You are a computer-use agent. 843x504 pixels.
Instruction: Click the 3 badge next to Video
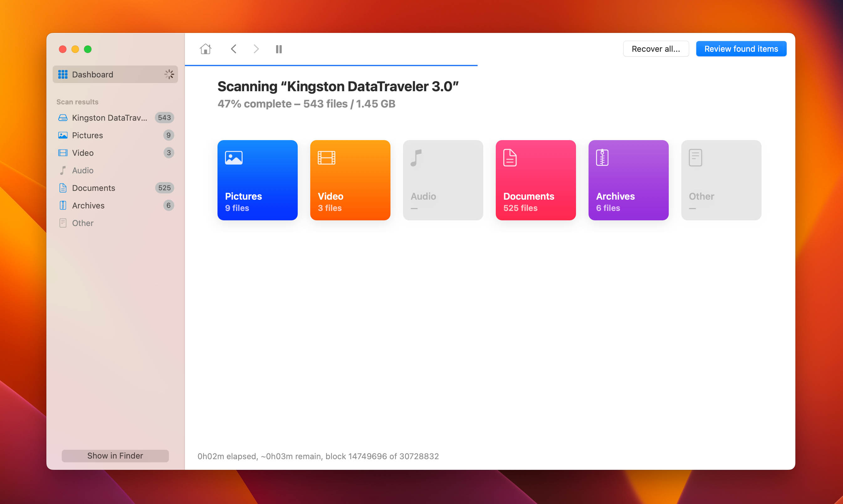pos(168,153)
